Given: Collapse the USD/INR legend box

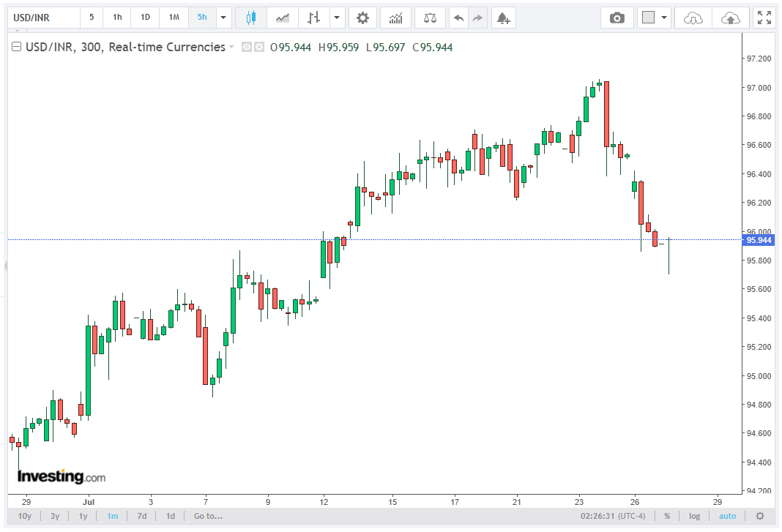Looking at the screenshot, I should click(x=16, y=47).
